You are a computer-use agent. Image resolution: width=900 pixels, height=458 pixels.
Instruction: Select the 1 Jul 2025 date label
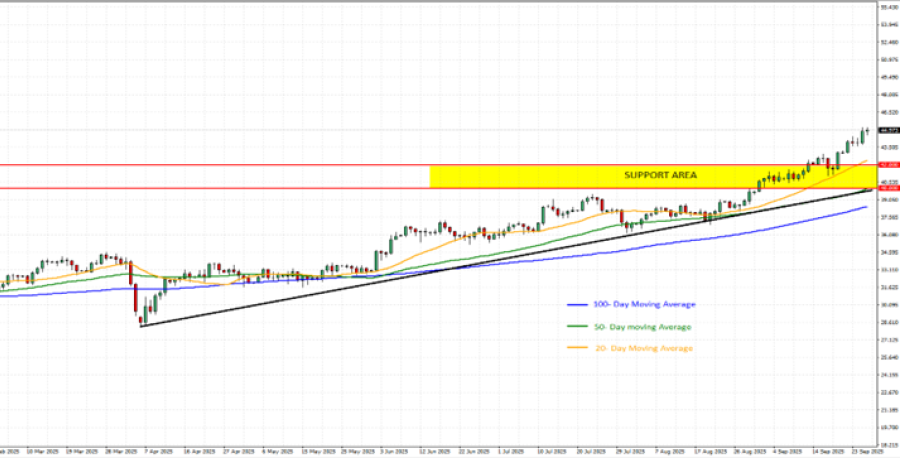(514, 451)
